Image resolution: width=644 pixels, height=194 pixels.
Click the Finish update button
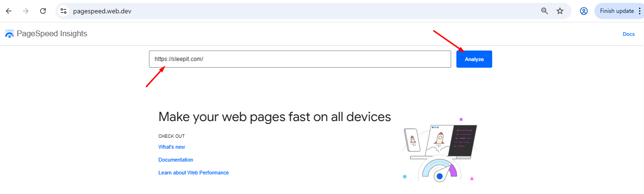click(616, 11)
